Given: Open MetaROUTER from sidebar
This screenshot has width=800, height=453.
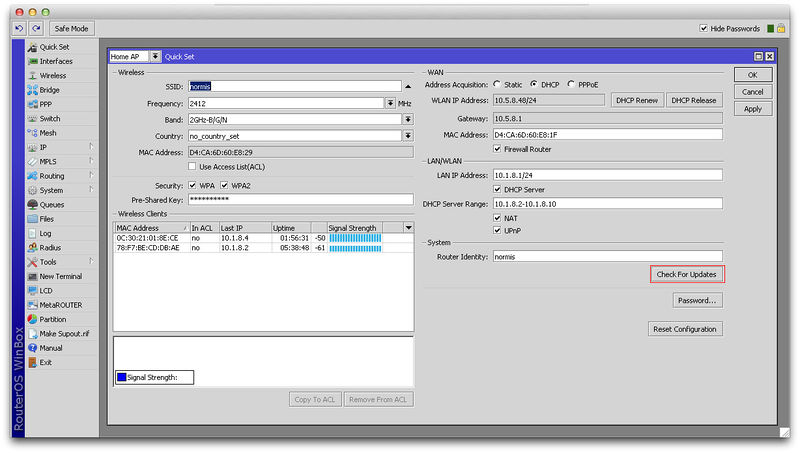Looking at the screenshot, I should point(60,305).
